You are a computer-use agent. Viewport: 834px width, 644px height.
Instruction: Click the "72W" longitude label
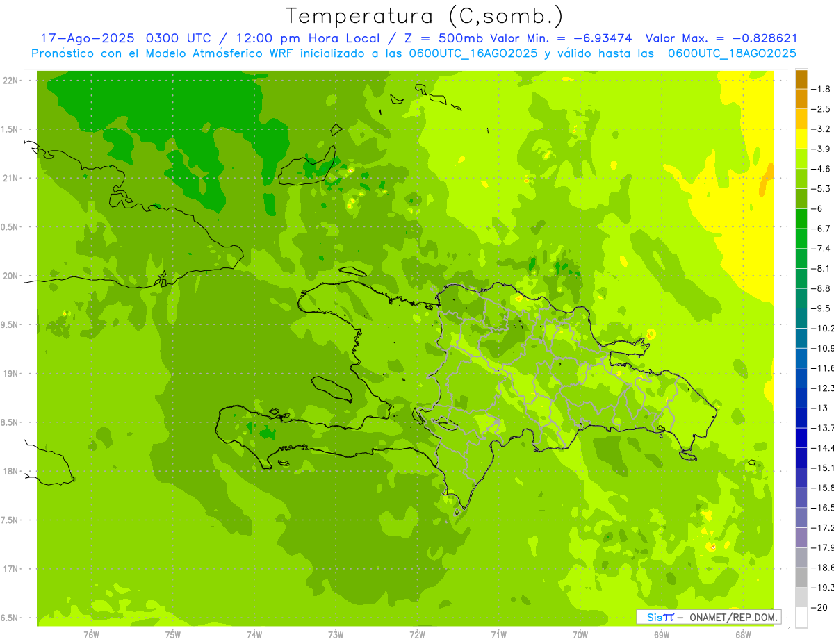click(417, 635)
